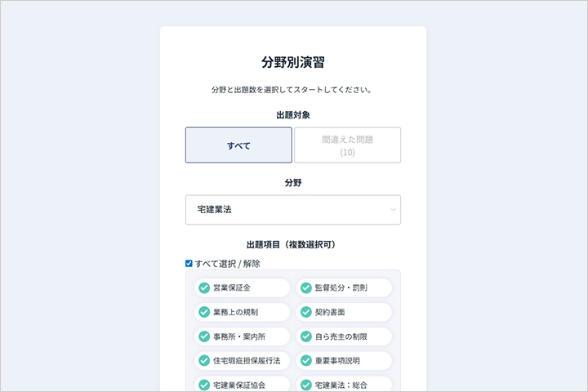Click the 出題対象 section label

(293, 115)
